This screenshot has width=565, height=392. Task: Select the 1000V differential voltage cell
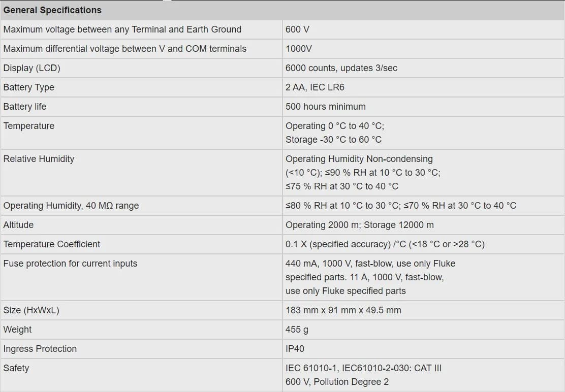click(x=299, y=49)
